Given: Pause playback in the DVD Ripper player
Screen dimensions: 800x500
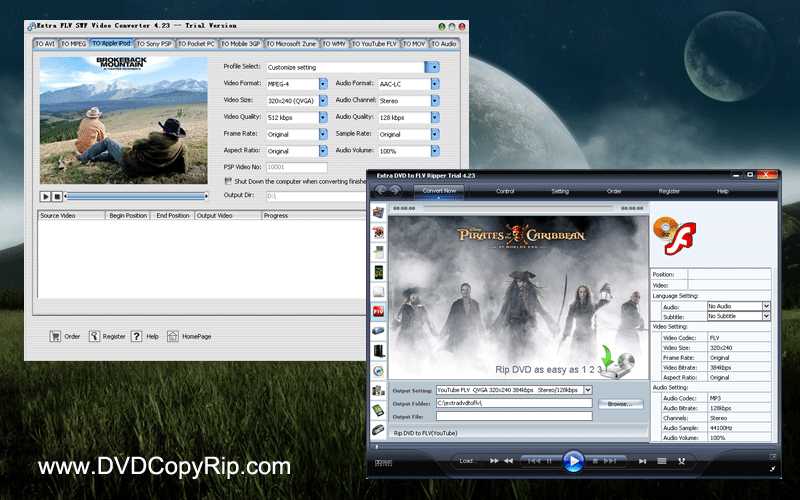Looking at the screenshot, I should [549, 461].
